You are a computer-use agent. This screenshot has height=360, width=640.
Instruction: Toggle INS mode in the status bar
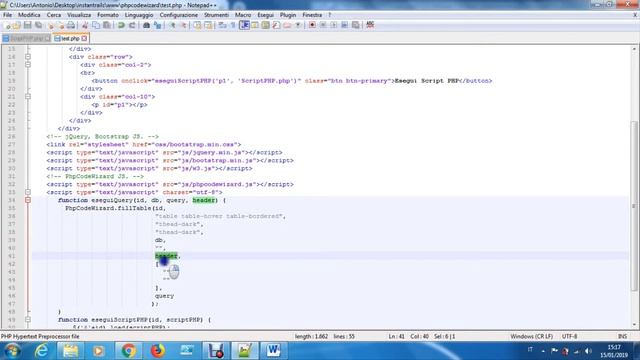click(x=622, y=336)
